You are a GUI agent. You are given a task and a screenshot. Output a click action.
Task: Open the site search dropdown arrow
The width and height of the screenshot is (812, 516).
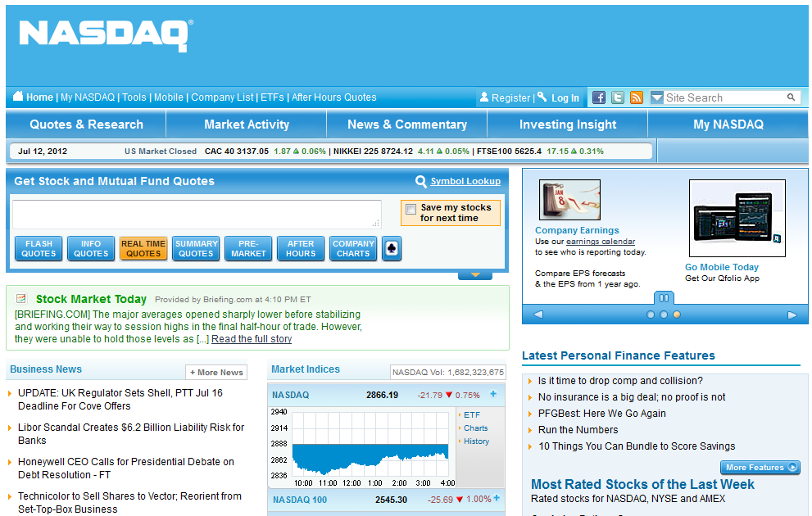point(656,97)
